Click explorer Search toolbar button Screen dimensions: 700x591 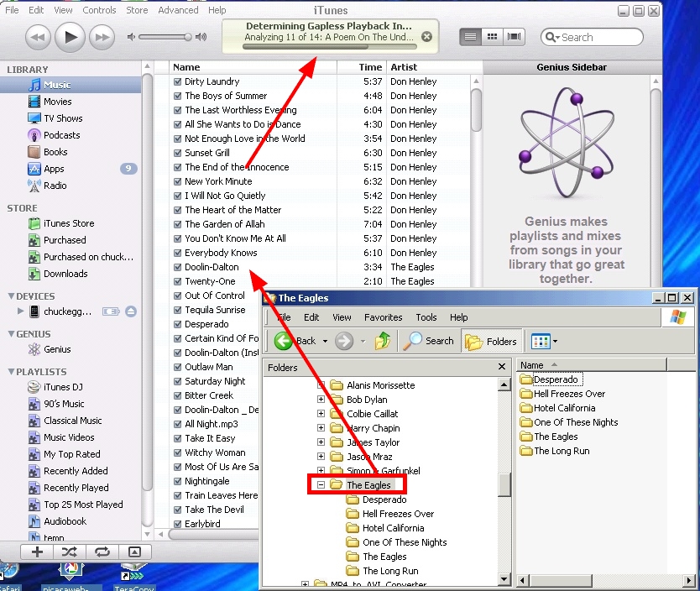coord(428,341)
